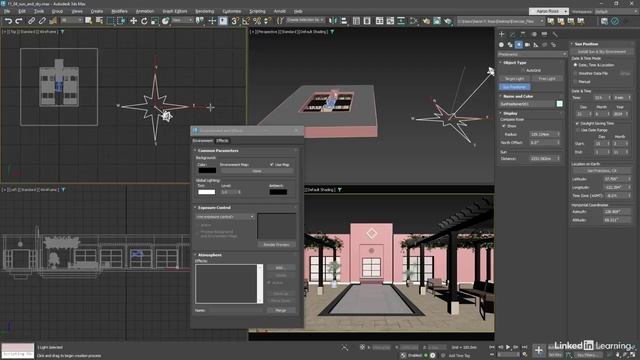Image resolution: width=640 pixels, height=360 pixels.
Task: Click the Ambient color swatch
Action: [278, 192]
